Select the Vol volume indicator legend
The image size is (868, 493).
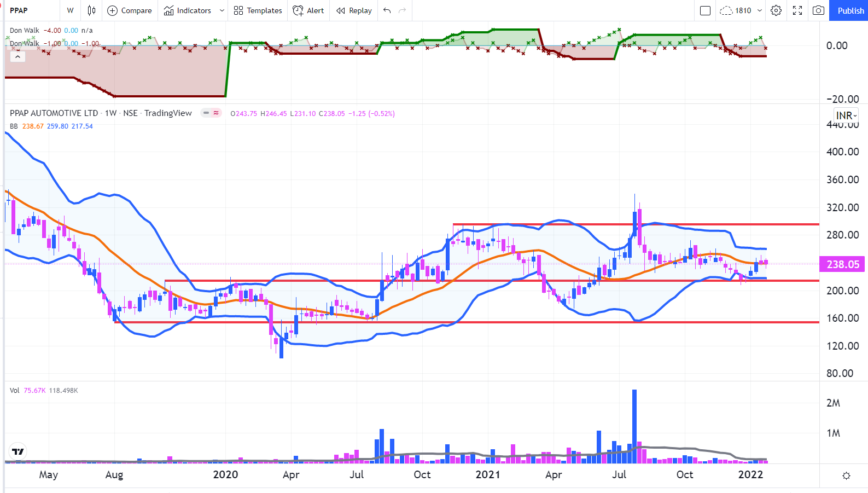coord(15,391)
